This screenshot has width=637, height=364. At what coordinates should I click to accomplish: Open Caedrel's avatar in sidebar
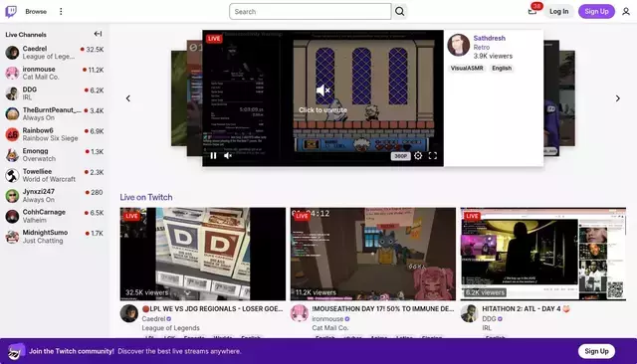[x=12, y=53]
